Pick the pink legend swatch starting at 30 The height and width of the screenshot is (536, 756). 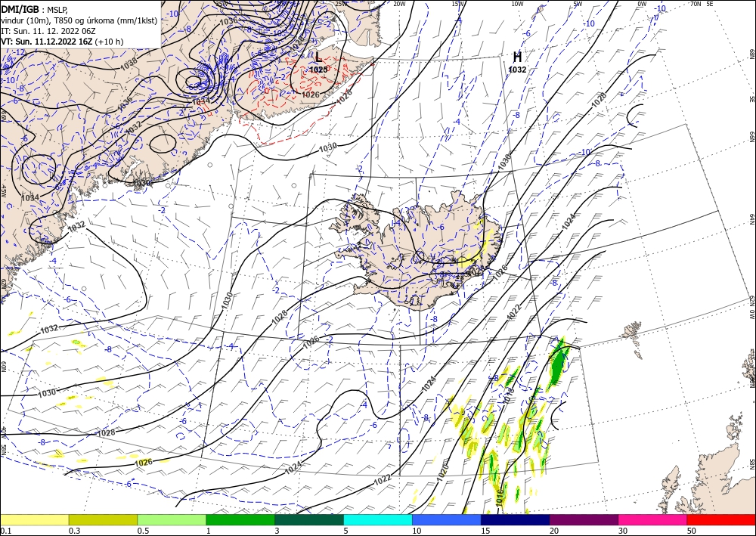653,519
